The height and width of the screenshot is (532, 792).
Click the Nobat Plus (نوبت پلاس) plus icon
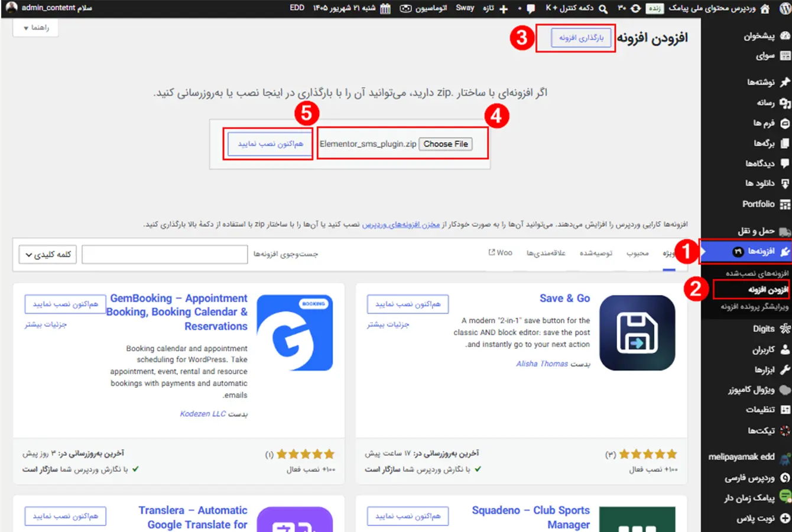click(785, 518)
